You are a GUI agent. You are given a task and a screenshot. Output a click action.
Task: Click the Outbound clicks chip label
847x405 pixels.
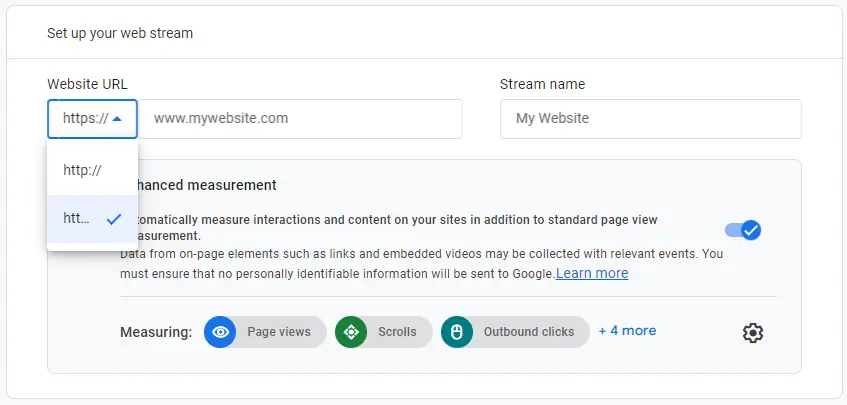pos(529,332)
